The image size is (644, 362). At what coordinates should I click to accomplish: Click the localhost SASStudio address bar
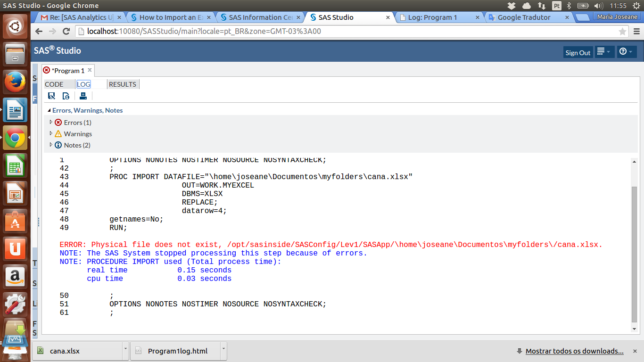(x=347, y=32)
